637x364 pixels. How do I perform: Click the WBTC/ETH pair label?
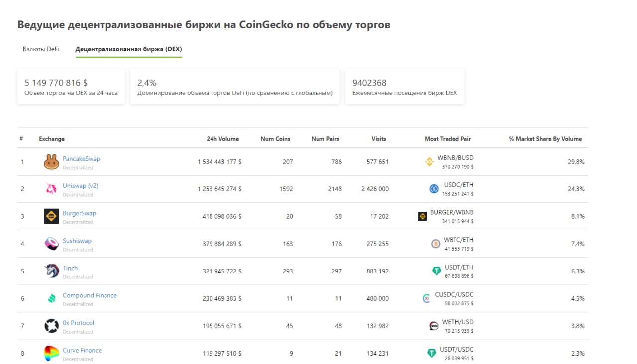coord(459,240)
